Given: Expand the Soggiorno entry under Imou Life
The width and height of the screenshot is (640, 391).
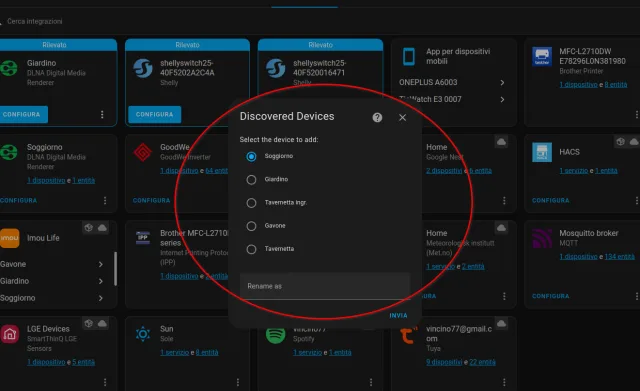Looking at the screenshot, I should point(52,298).
